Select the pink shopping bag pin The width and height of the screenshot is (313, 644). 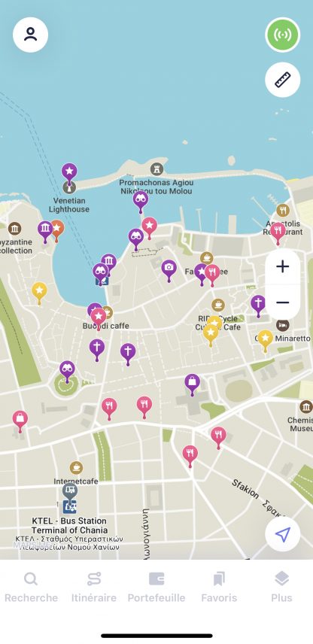click(20, 420)
